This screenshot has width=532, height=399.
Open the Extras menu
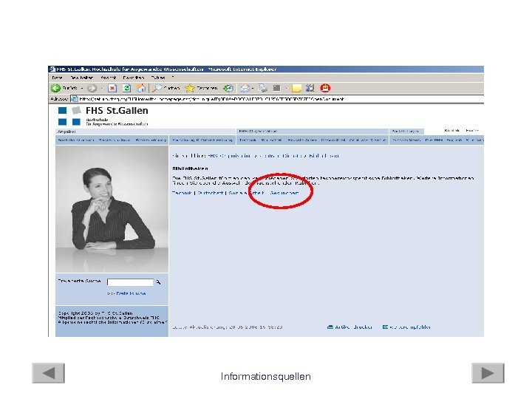(158, 78)
